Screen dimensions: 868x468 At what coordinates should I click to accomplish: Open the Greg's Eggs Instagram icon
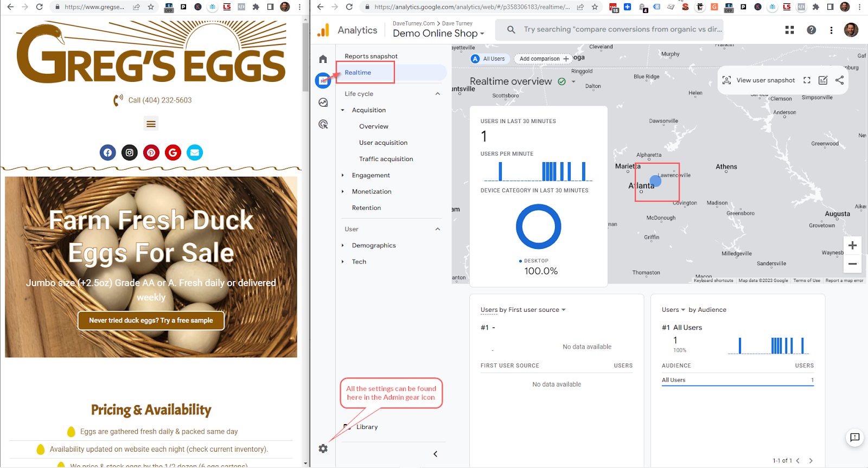[130, 152]
